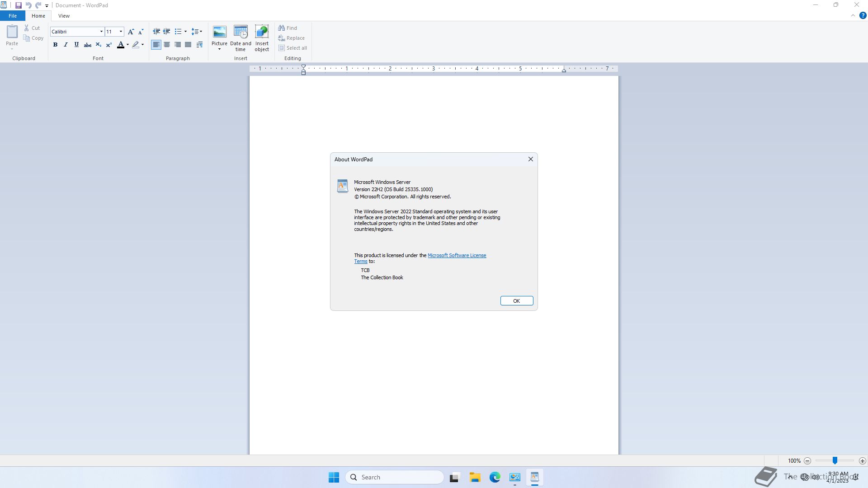Click the Increase indent icon
868x488 pixels.
(x=167, y=32)
